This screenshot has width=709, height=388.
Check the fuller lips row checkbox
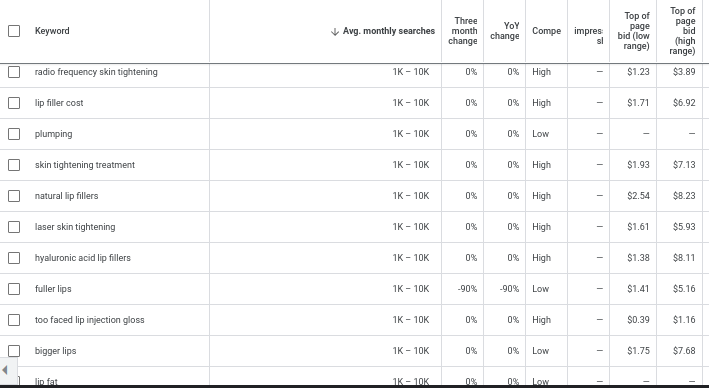point(14,289)
